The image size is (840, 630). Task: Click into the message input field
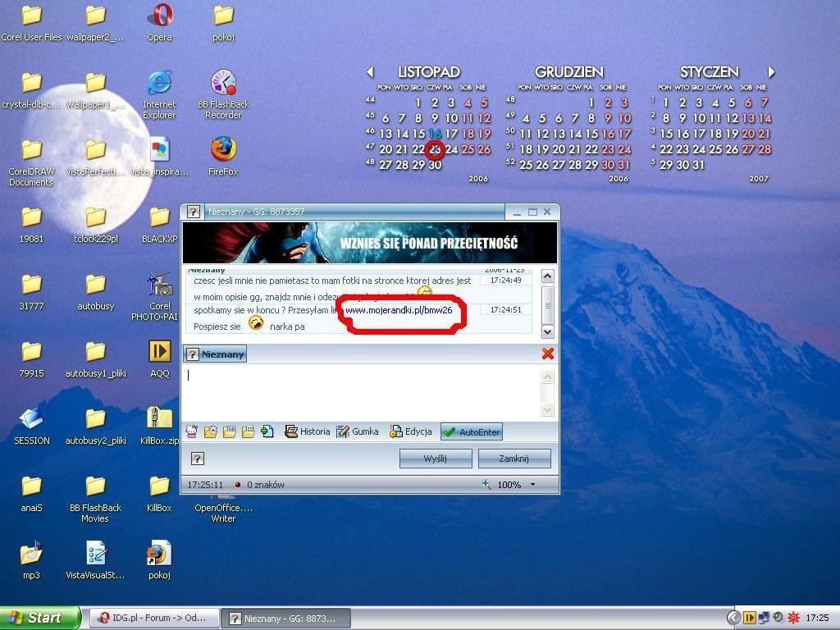pyautogui.click(x=362, y=391)
